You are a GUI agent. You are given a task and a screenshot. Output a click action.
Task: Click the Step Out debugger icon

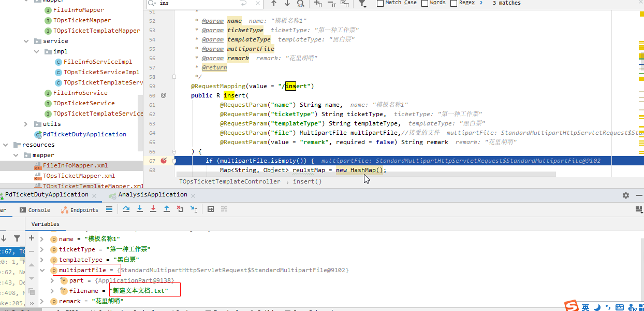coord(167,209)
